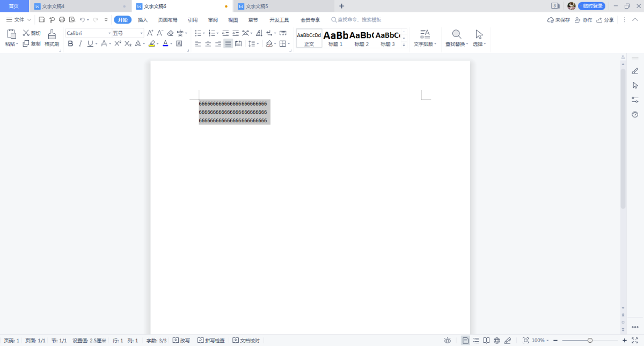The height and width of the screenshot is (346, 644).
Task: Click the Print icon in quick toolbar
Action: click(62, 20)
